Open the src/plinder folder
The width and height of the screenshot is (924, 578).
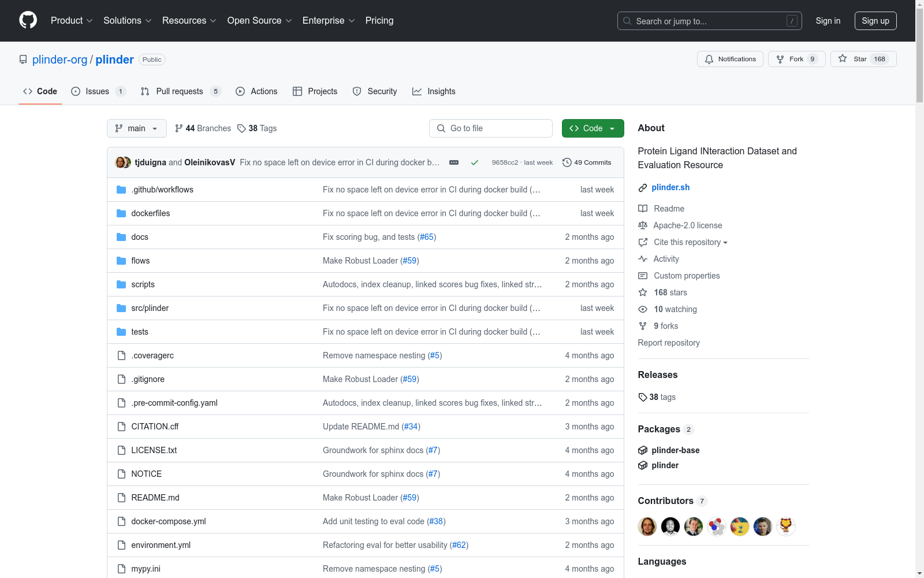point(150,308)
